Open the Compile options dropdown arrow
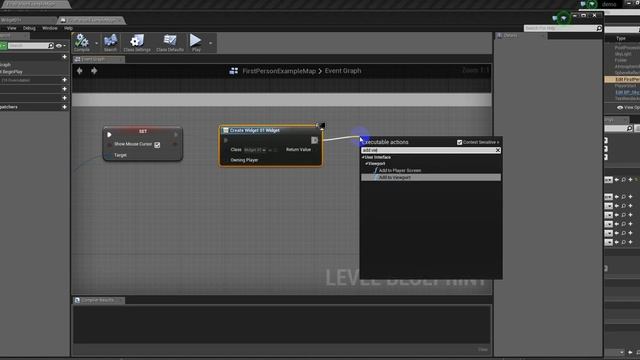This screenshot has width=640, height=360. point(96,43)
